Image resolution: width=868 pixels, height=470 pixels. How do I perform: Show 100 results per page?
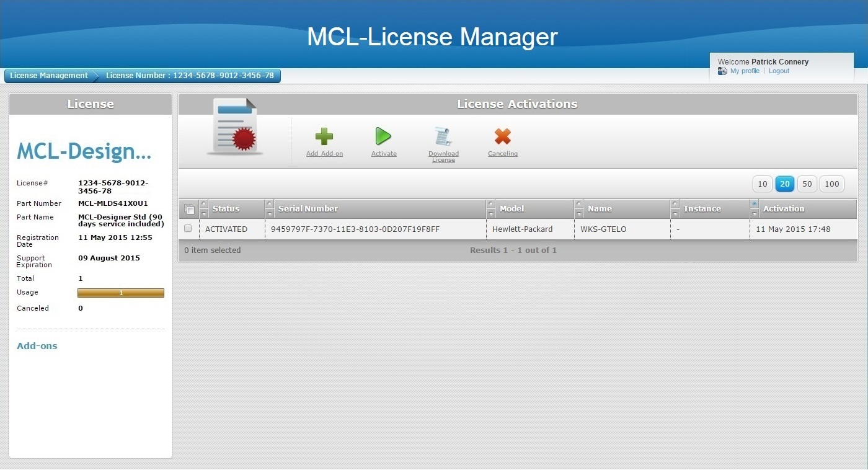(832, 184)
